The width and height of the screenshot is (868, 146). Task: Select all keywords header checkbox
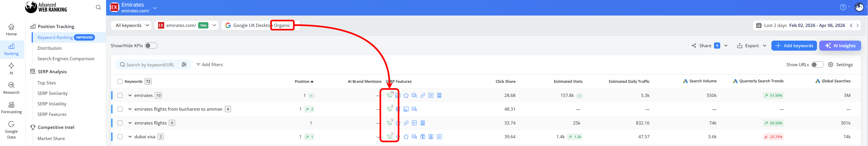tap(120, 81)
